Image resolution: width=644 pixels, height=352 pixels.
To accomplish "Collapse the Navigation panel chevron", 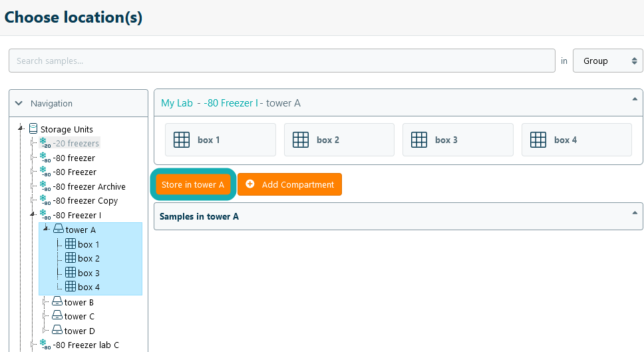I will coord(19,103).
